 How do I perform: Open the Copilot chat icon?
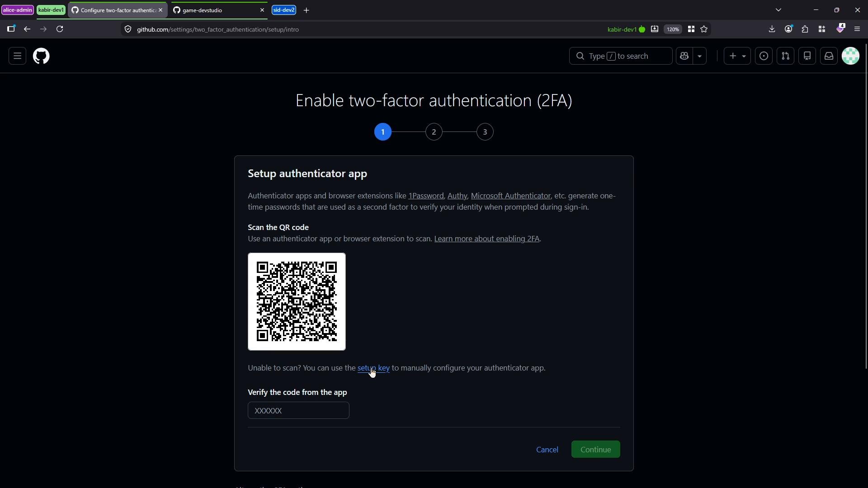click(684, 56)
